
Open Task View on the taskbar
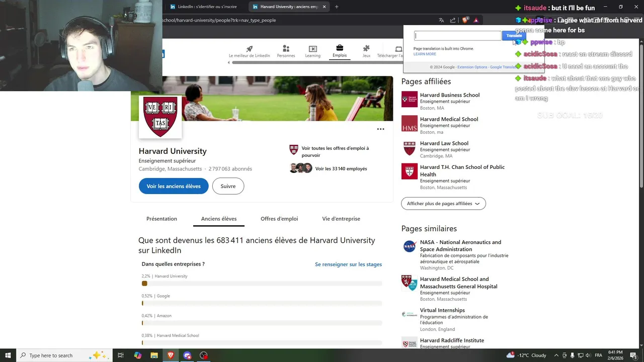click(x=121, y=355)
